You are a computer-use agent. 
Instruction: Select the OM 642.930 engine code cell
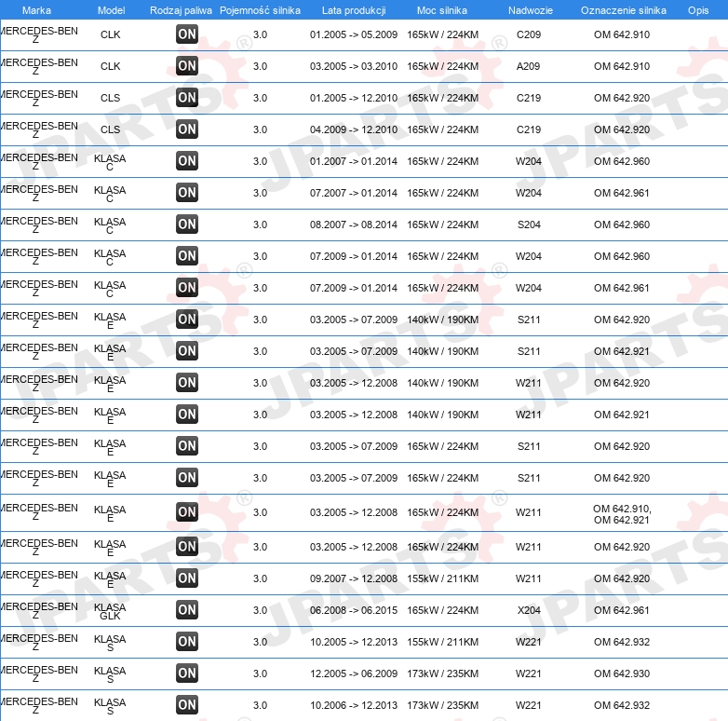tap(622, 673)
